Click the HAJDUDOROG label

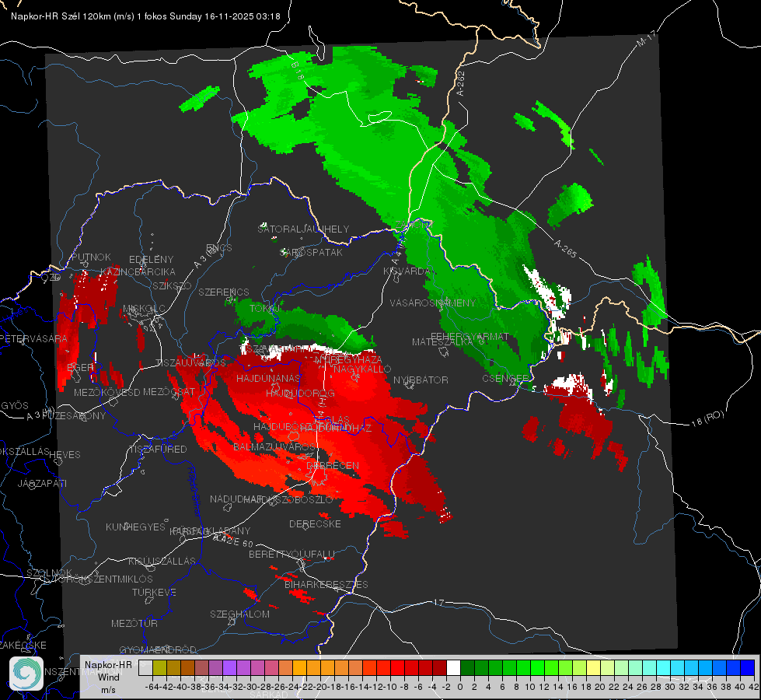(300, 393)
